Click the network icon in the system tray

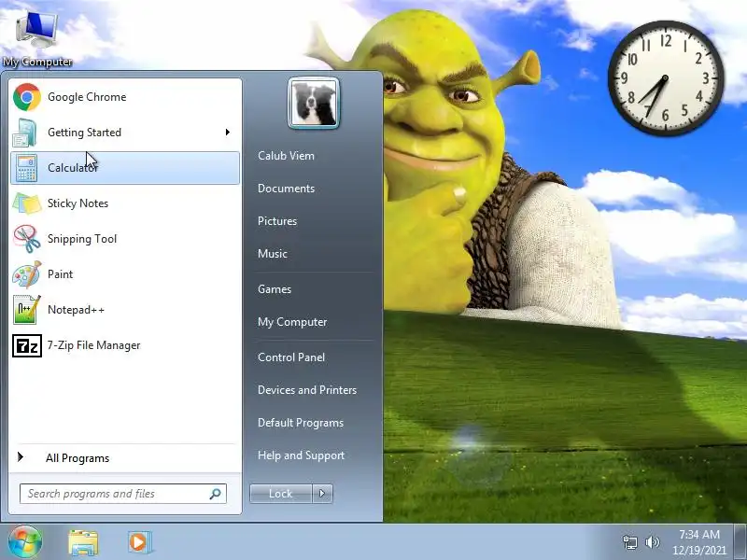[x=629, y=542]
